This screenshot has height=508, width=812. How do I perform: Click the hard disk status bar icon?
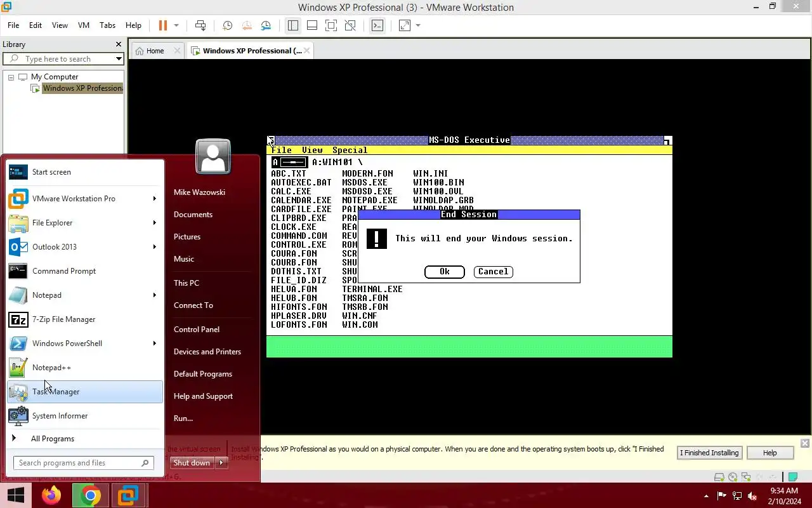click(719, 477)
